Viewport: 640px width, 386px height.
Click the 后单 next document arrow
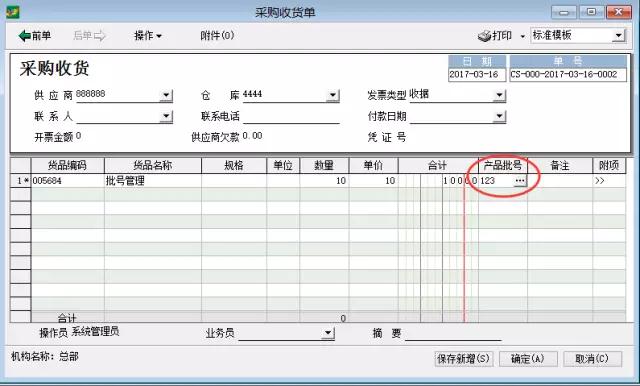point(89,36)
